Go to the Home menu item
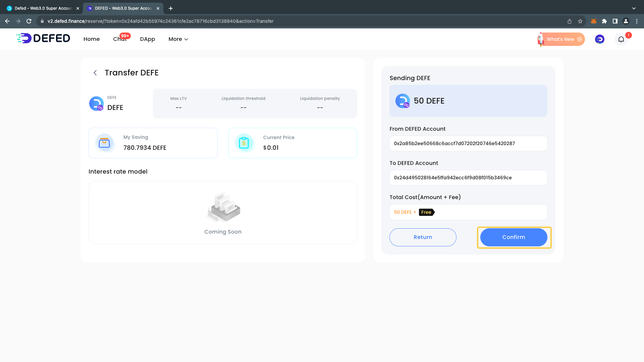 tap(91, 39)
